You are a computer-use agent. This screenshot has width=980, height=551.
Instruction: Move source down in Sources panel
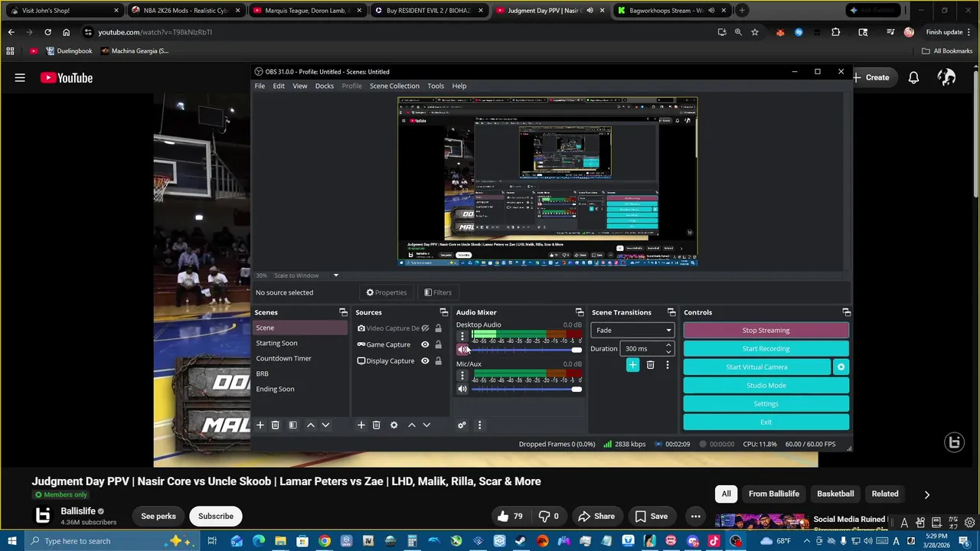pyautogui.click(x=426, y=425)
